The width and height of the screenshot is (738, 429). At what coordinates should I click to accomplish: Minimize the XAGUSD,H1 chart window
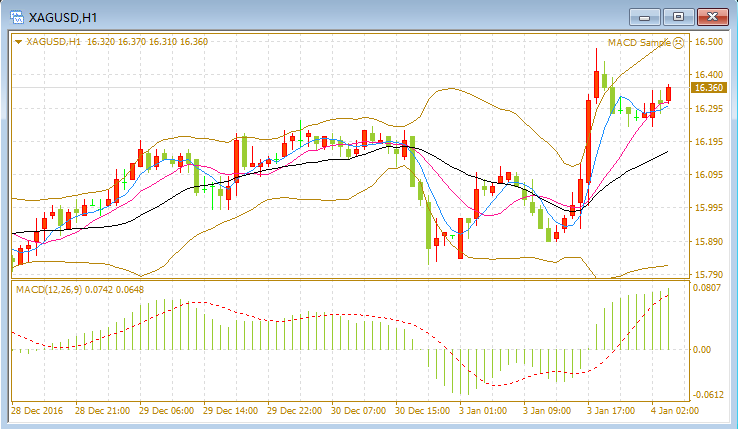(645, 17)
